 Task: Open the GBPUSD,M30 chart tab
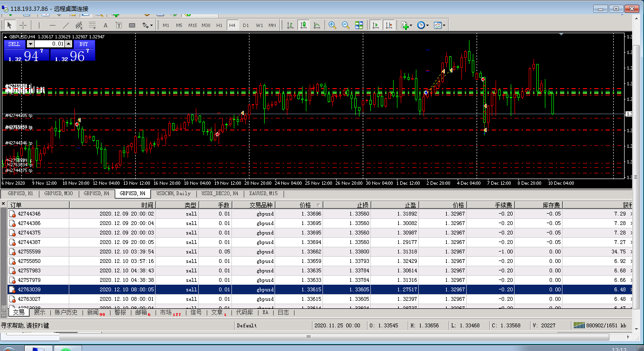pos(58,193)
